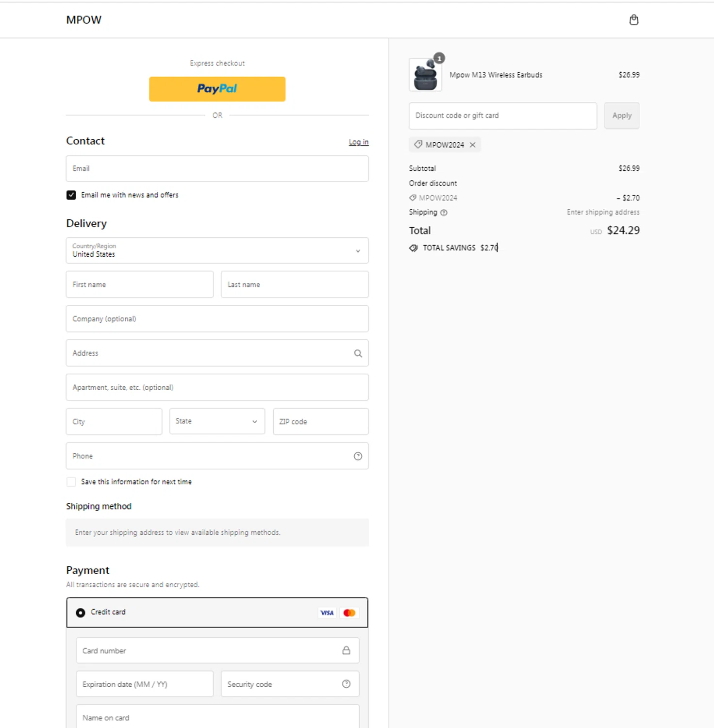Click the ZIP code field
The height and width of the screenshot is (728, 714).
tap(321, 421)
